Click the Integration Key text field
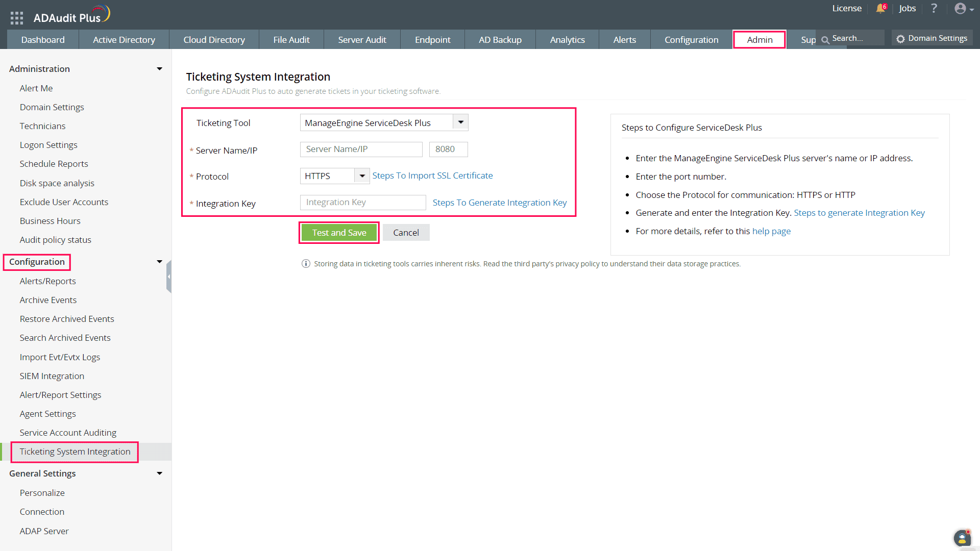The image size is (980, 551). point(362,203)
